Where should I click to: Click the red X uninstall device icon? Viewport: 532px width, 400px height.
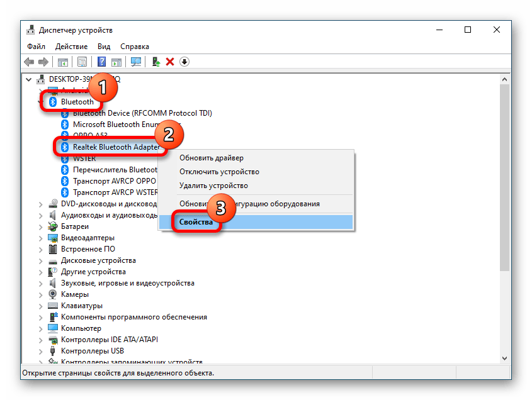tap(170, 62)
